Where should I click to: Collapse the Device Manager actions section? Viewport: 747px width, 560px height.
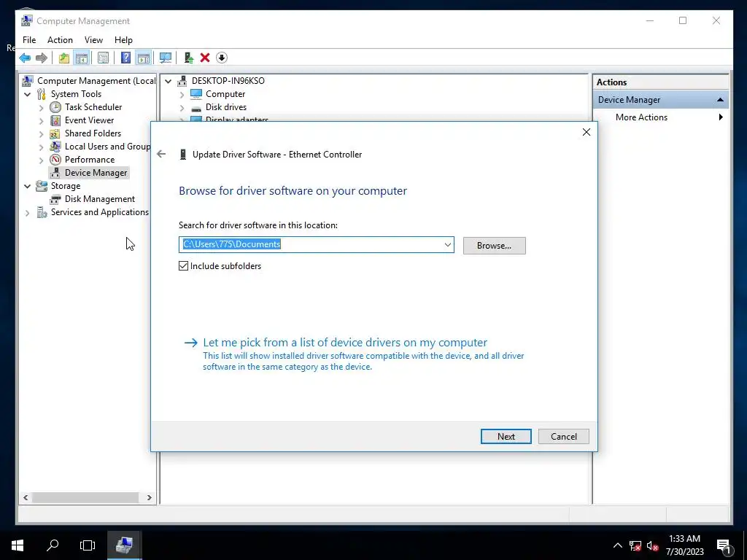coord(720,99)
